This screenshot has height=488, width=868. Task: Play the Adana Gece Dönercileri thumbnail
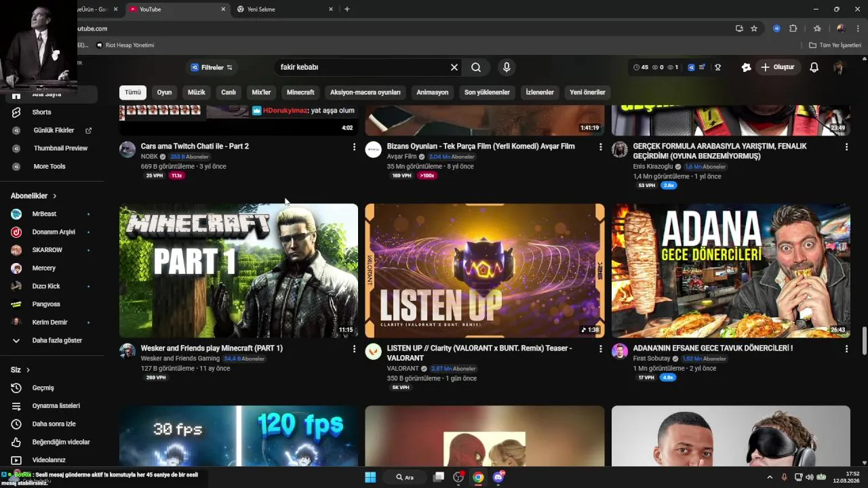(731, 270)
